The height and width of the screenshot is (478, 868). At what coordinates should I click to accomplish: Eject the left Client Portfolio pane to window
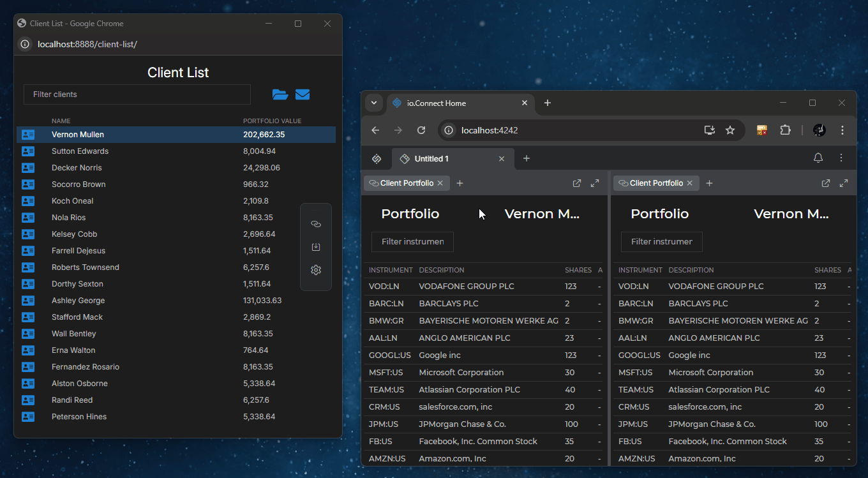[x=577, y=183]
